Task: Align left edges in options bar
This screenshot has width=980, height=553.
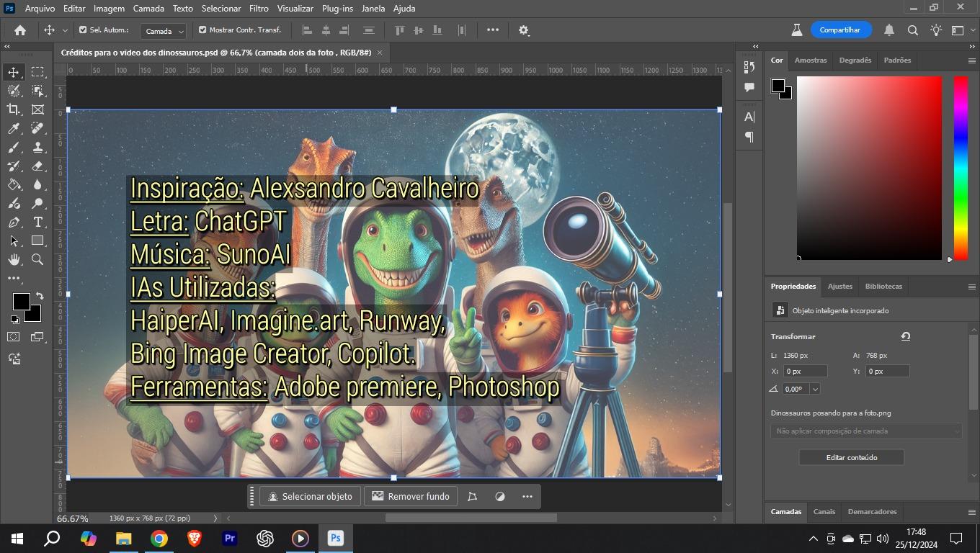Action: tap(307, 30)
